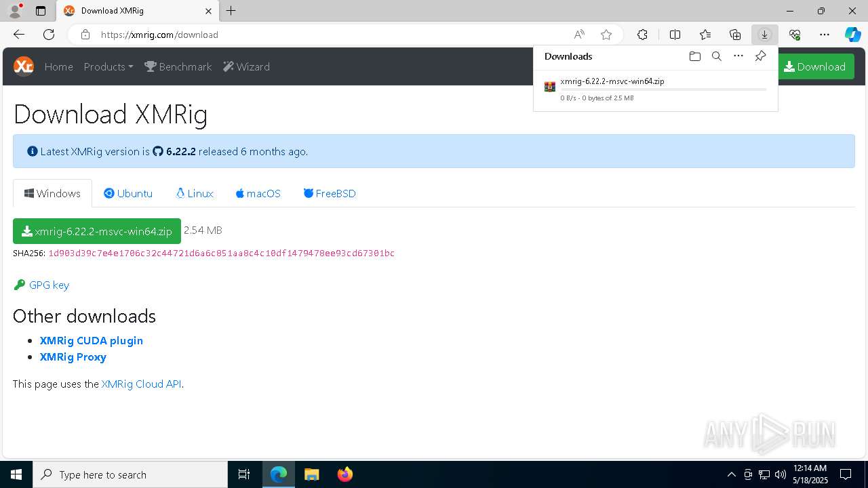Click Microsoft Edge taskbar icon
The image size is (868, 488).
279,474
